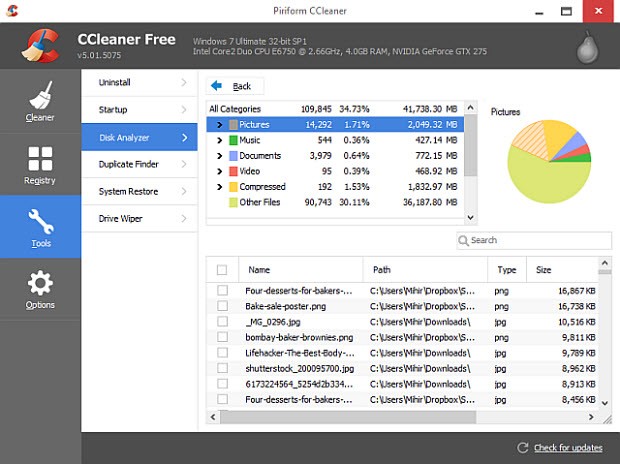Sort the file list by Path column
Viewport: 620px width, 464px height.
click(x=425, y=270)
